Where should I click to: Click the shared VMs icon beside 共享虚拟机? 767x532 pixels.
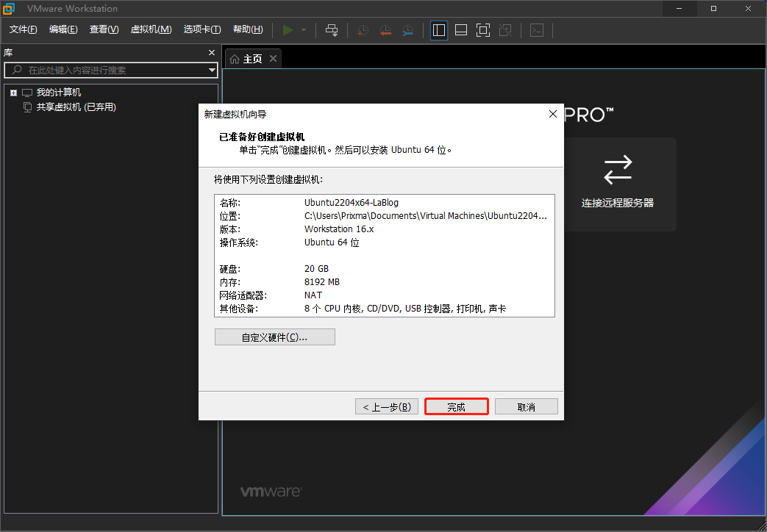(x=28, y=107)
